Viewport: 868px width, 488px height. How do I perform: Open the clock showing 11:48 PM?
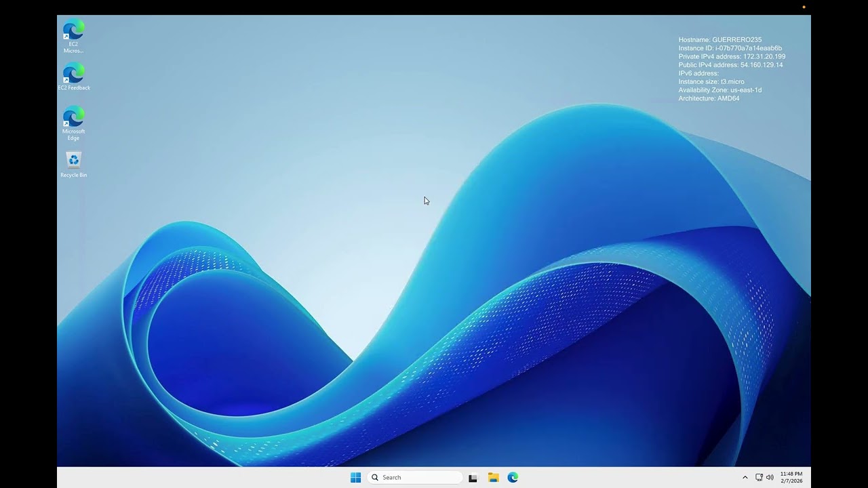tap(791, 477)
